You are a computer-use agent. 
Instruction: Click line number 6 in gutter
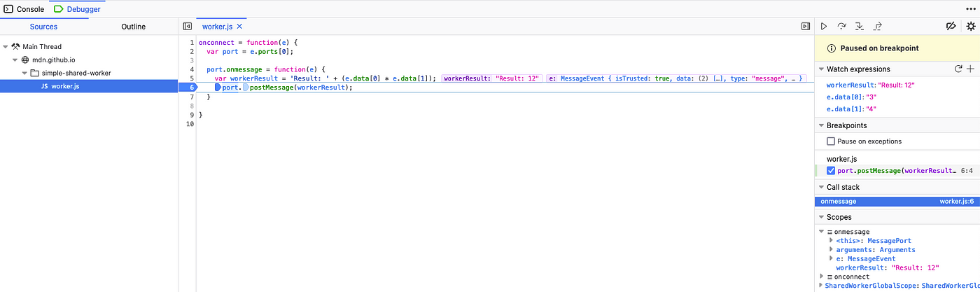click(189, 88)
